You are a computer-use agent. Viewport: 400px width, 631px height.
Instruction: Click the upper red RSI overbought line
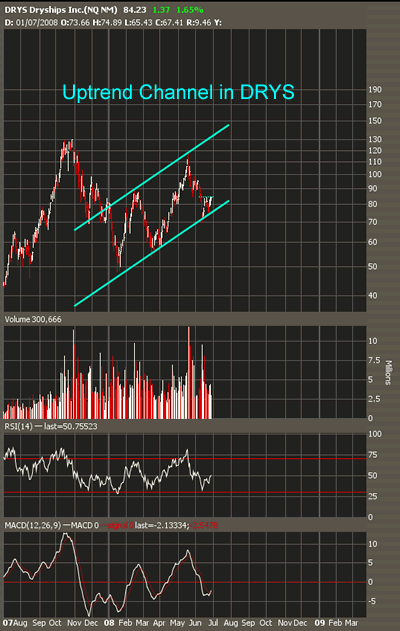185,458
